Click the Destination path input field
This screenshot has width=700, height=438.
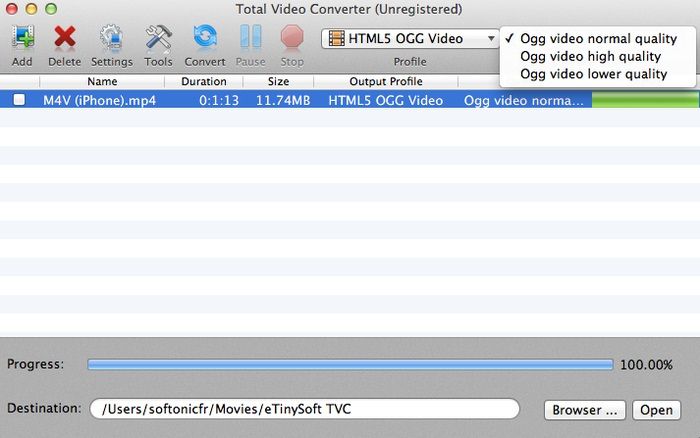click(x=305, y=409)
